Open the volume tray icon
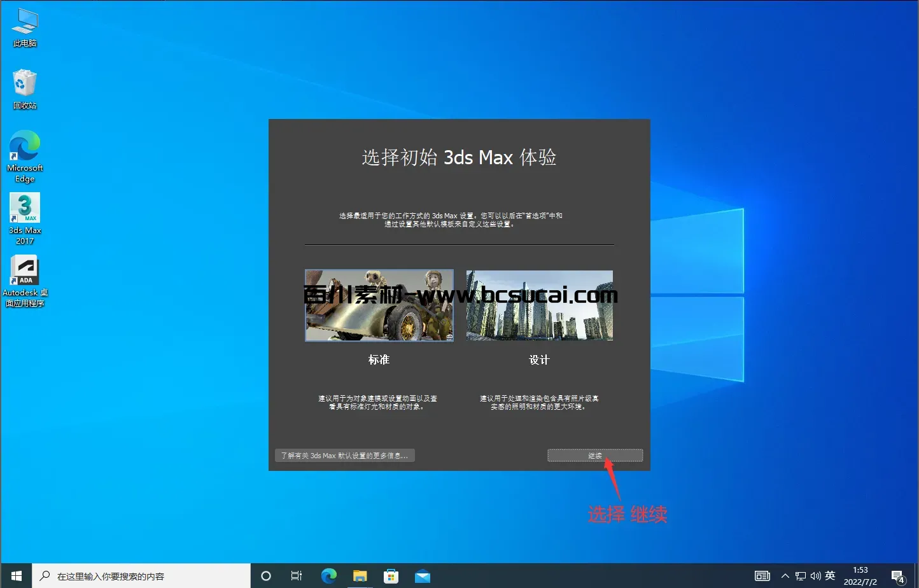This screenshot has width=919, height=588. 815,576
